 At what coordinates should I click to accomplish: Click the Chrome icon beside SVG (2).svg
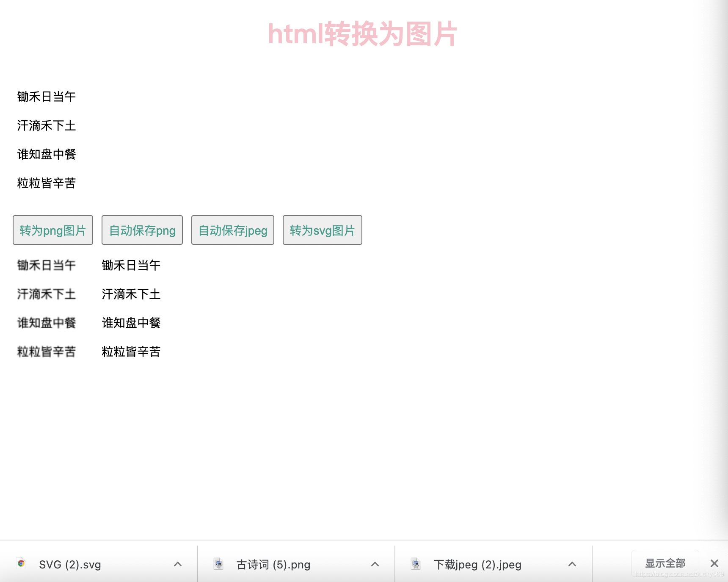(22, 564)
